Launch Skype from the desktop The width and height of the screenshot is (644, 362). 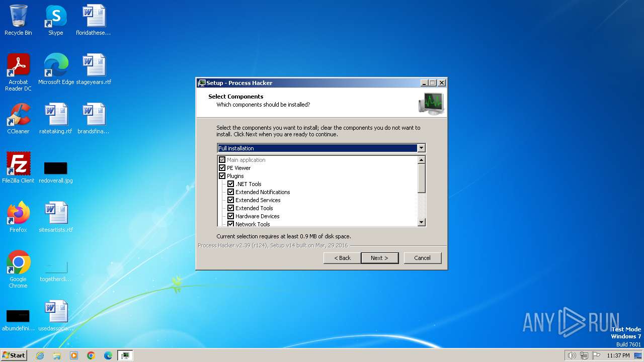click(x=55, y=20)
